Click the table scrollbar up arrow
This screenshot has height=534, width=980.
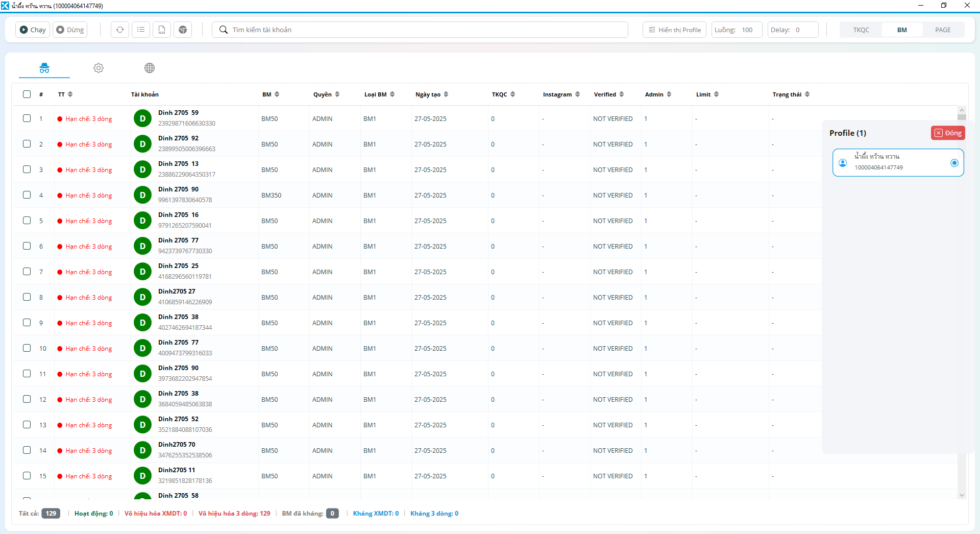pyautogui.click(x=962, y=110)
